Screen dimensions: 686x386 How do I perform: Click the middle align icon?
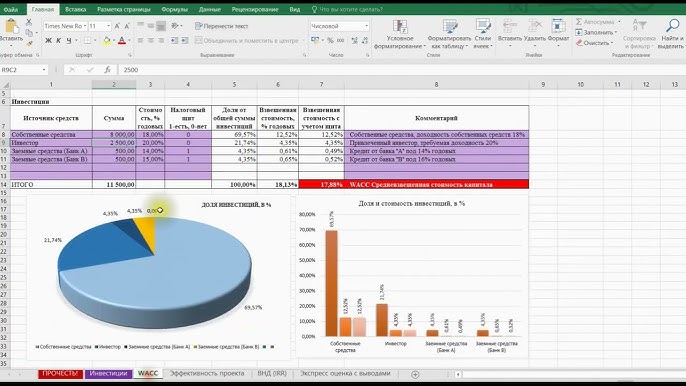click(x=150, y=26)
